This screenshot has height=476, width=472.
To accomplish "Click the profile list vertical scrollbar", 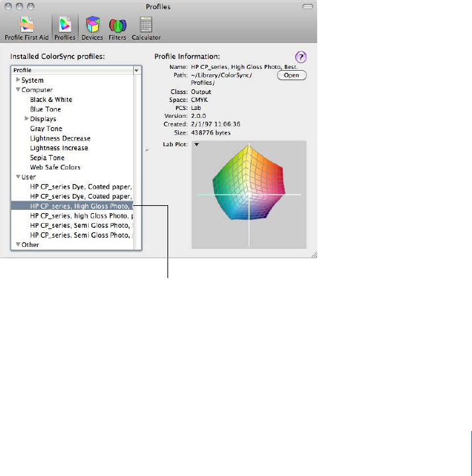I will tap(137, 162).
